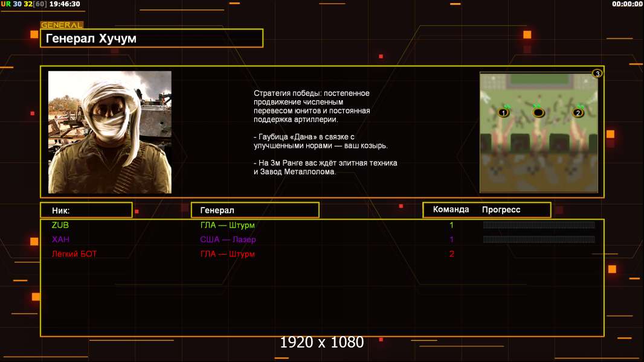Click ZUB's loading progress bar

coord(538,225)
